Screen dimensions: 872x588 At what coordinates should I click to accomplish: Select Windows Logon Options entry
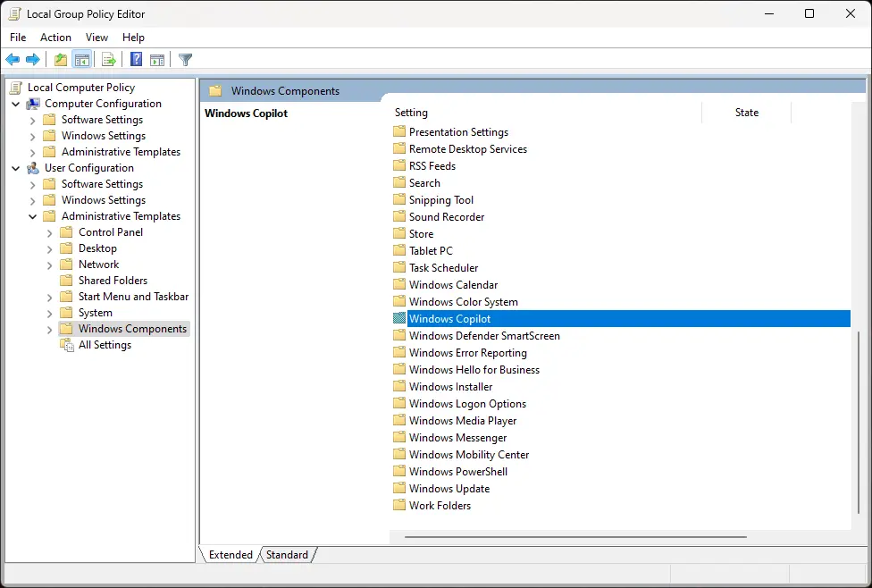(x=467, y=403)
